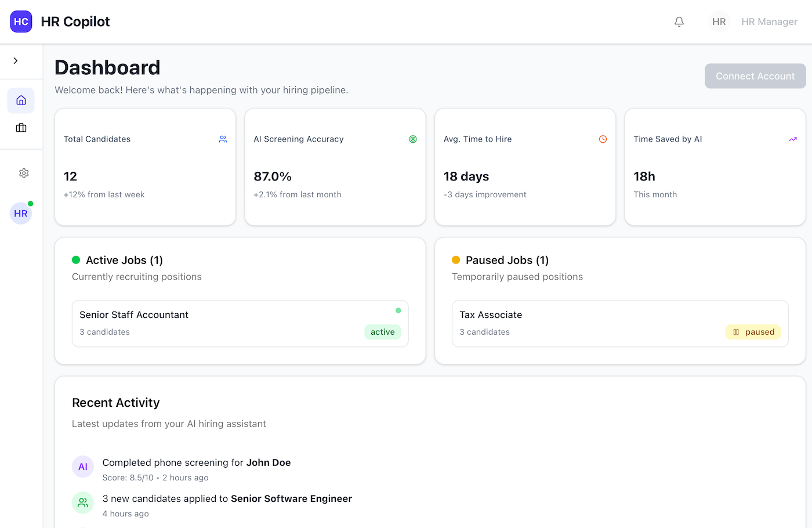Screen dimensions: 812x528
Task: Click the Time Saved by AI trend icon
Action: 793,139
